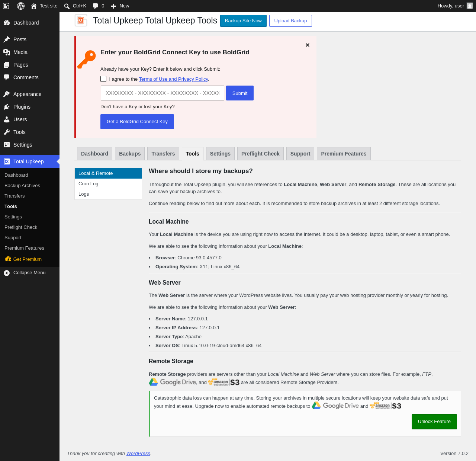Image resolution: width=476 pixels, height=461 pixels.
Task: Click the Server OS list item
Action: [x=209, y=346]
